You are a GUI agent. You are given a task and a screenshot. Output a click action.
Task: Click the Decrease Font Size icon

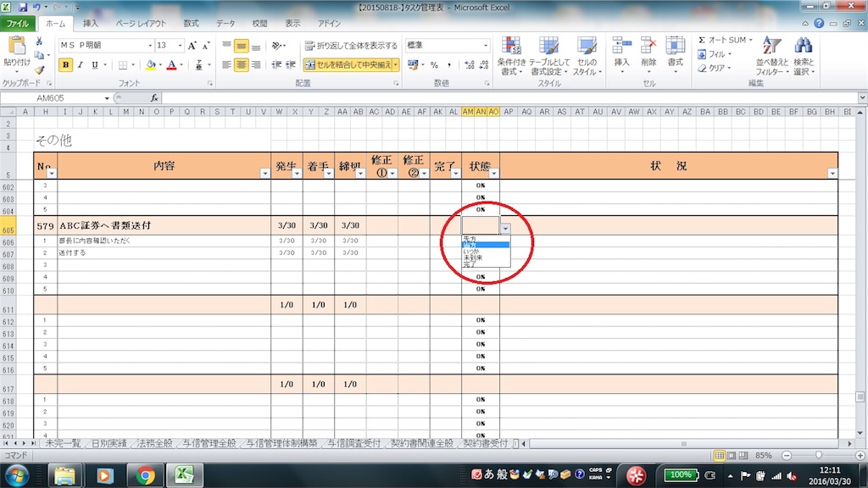[x=205, y=46]
